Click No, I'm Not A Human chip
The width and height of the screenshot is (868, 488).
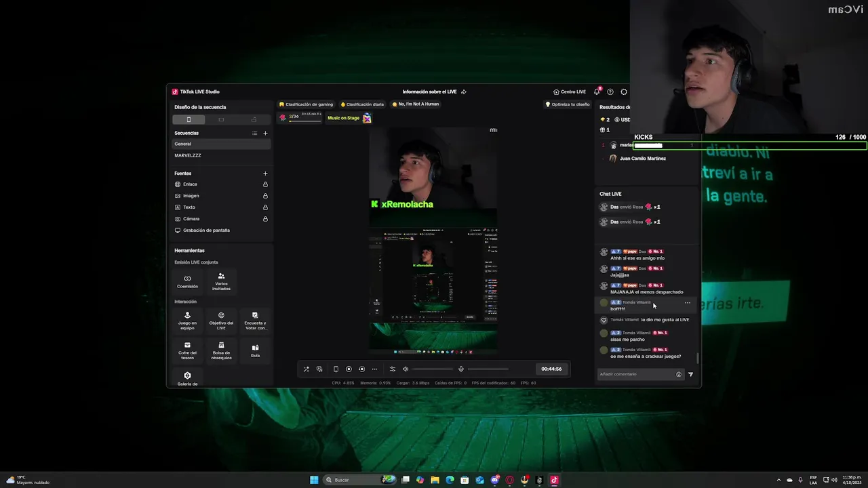pos(415,104)
